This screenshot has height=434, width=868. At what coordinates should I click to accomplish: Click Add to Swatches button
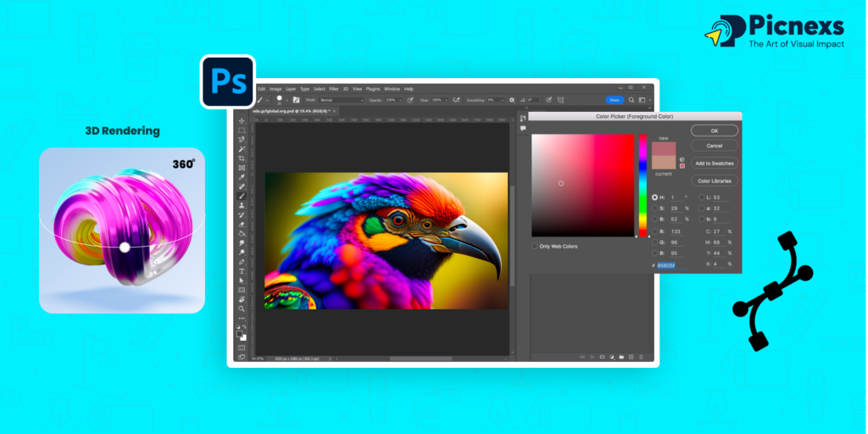coord(714,163)
